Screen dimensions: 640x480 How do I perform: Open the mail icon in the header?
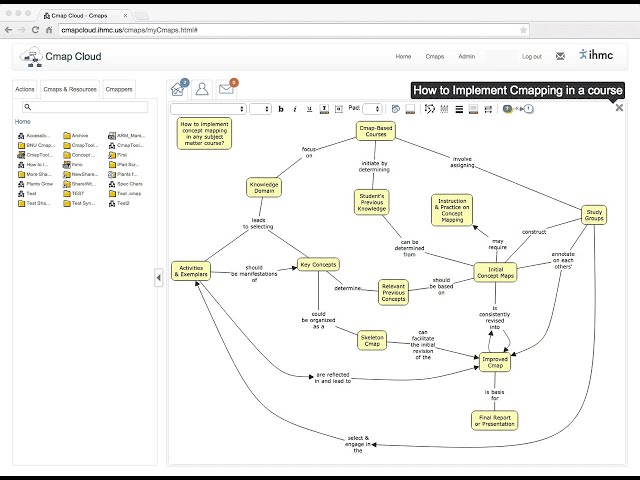click(x=560, y=56)
